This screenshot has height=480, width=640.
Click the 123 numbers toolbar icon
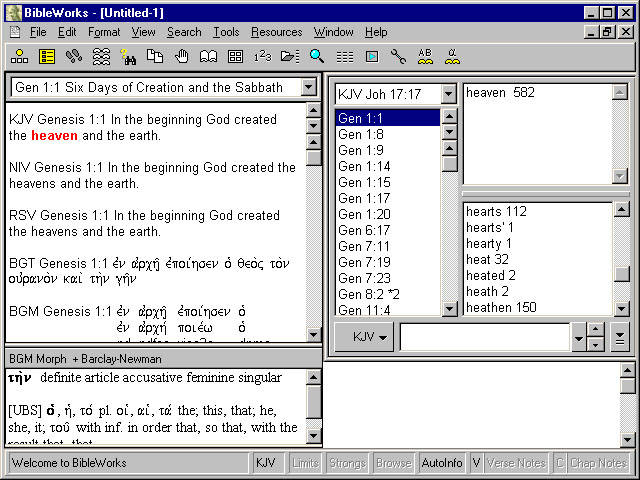[262, 56]
